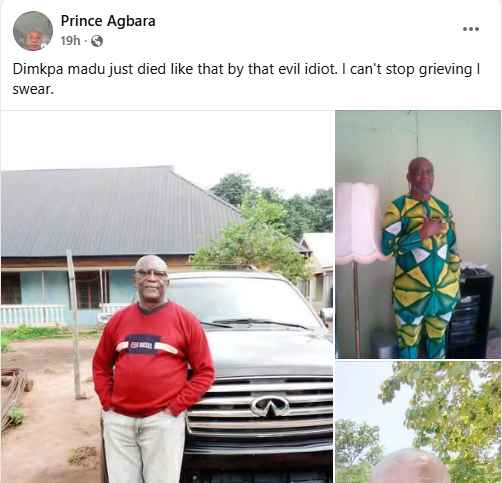Viewport: 502px width, 483px height.
Task: Click the bald head in bottom-right photo
Action: pos(411,466)
